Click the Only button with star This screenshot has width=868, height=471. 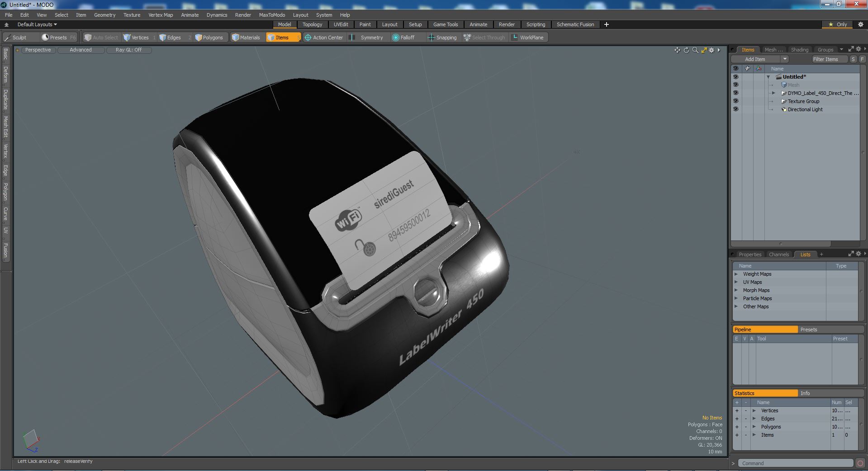[838, 24]
